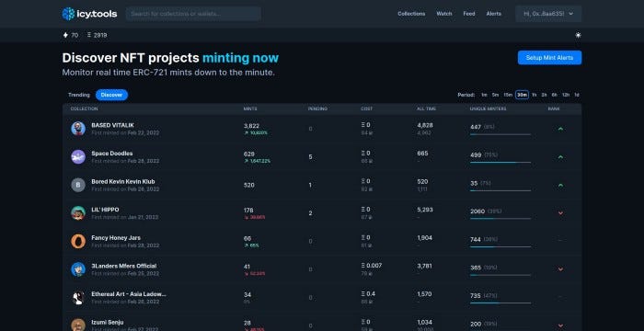Set period to 12h
644x331 pixels.
tap(566, 95)
